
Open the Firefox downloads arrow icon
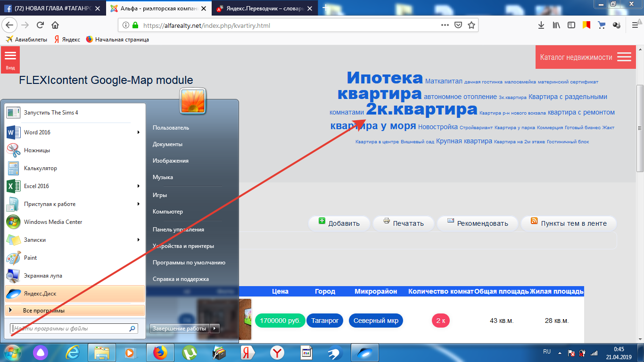[x=541, y=25]
